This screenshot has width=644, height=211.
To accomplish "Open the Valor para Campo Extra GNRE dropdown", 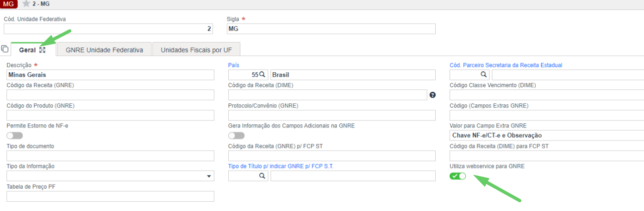I will point(546,135).
